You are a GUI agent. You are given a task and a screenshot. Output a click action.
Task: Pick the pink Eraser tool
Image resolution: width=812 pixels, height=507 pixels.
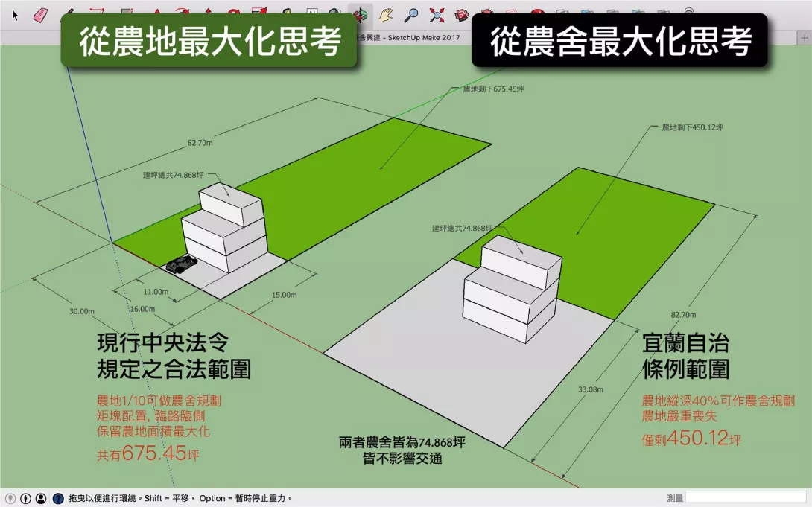coord(40,15)
